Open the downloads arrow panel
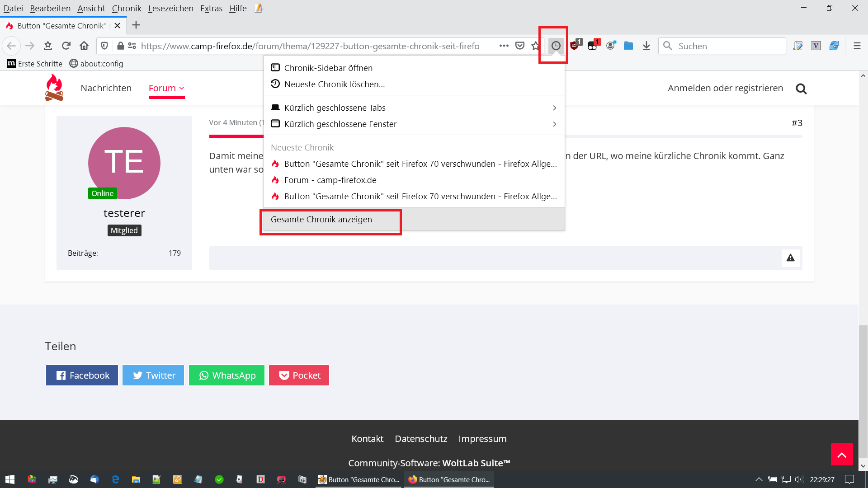 point(646,46)
